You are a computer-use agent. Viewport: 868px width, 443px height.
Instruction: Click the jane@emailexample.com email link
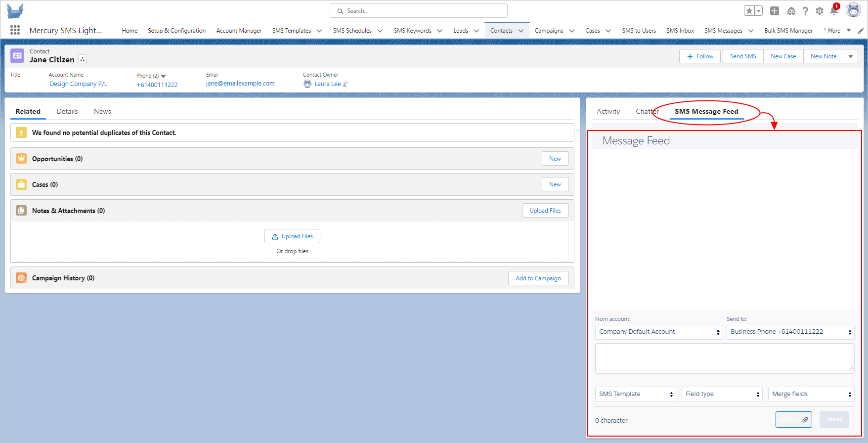pyautogui.click(x=240, y=84)
